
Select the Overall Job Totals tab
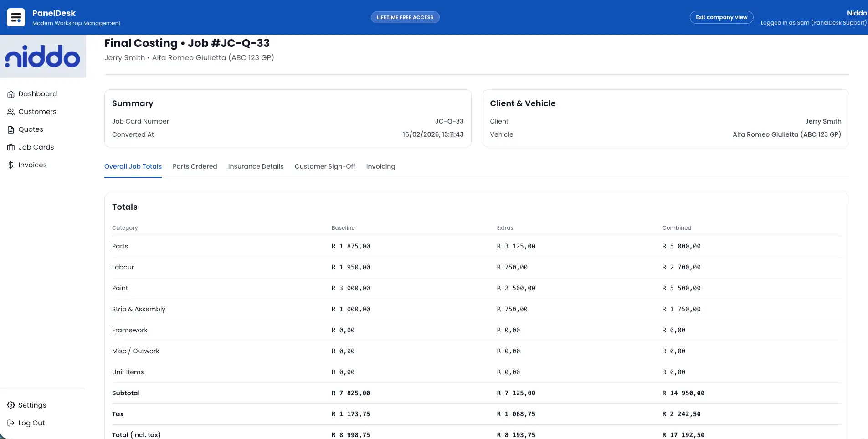click(x=133, y=166)
